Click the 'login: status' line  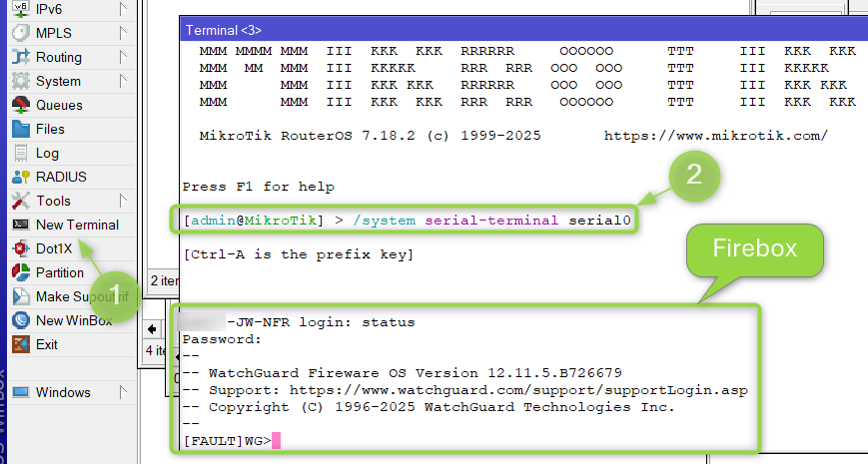pyautogui.click(x=357, y=322)
